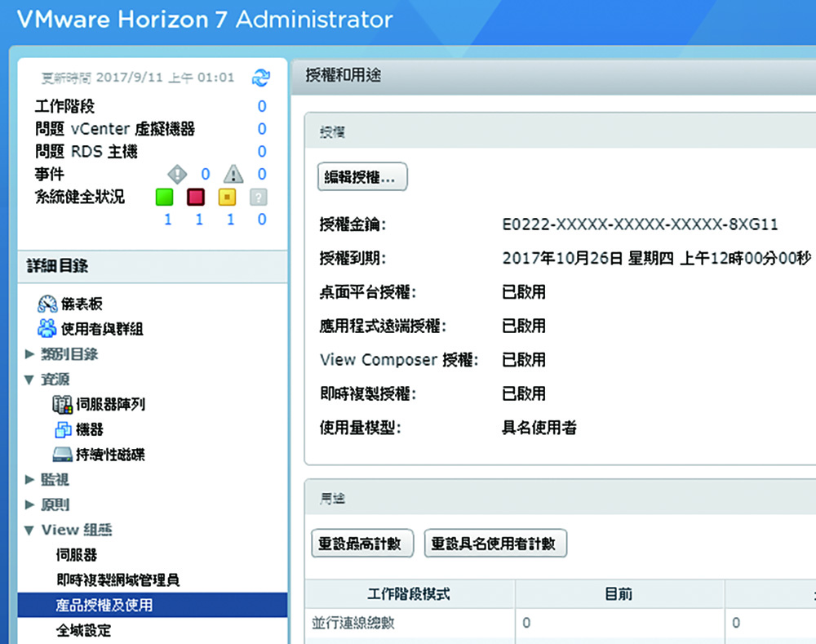Expand the 監視 tree node
The height and width of the screenshot is (644, 816).
pyautogui.click(x=29, y=479)
